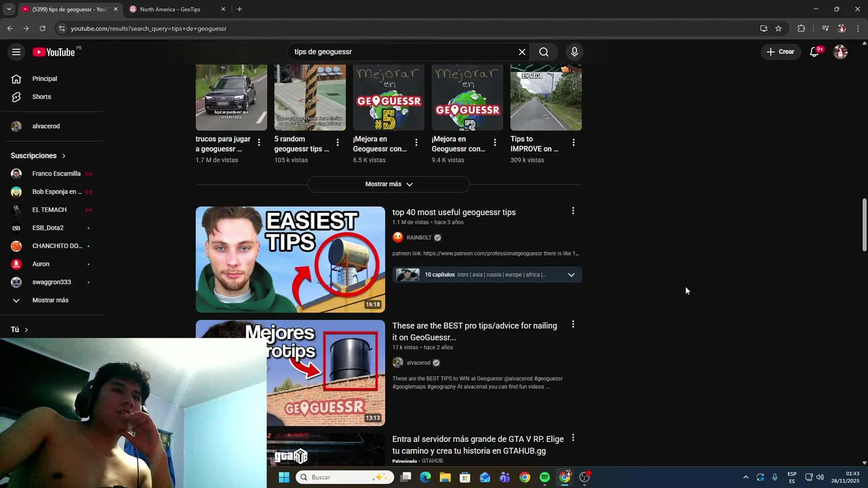Screen dimensions: 868x488
Task: Open EL TEMACH subscription
Action: (51, 210)
